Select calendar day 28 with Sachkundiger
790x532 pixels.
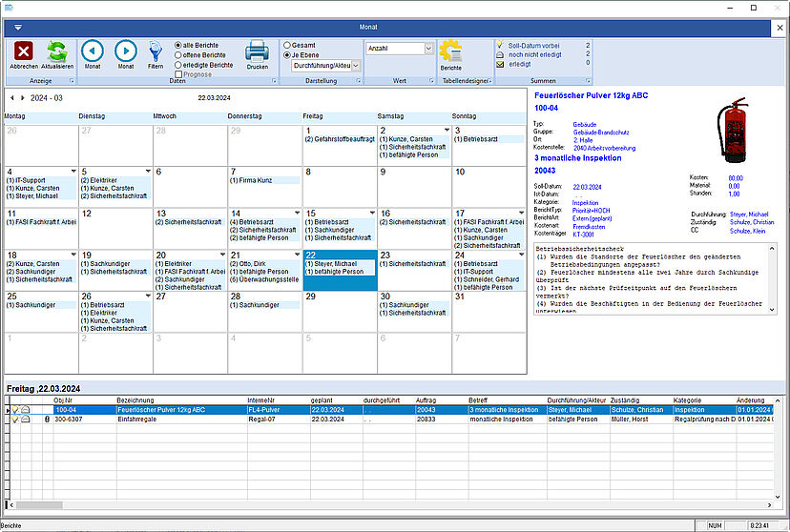coord(262,305)
